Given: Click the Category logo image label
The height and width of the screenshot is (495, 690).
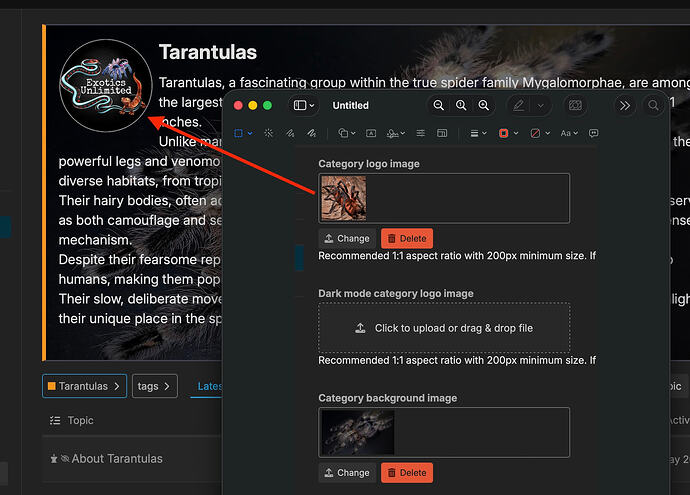Looking at the screenshot, I should (369, 164).
